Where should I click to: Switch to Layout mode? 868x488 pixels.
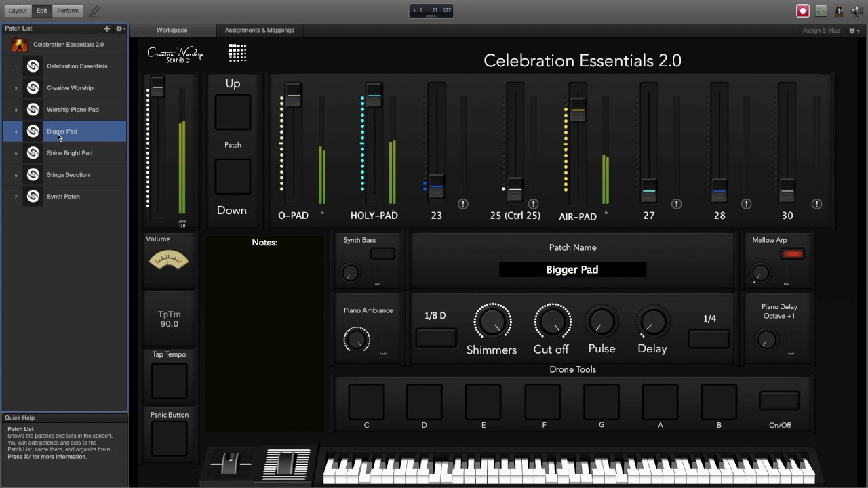(18, 11)
